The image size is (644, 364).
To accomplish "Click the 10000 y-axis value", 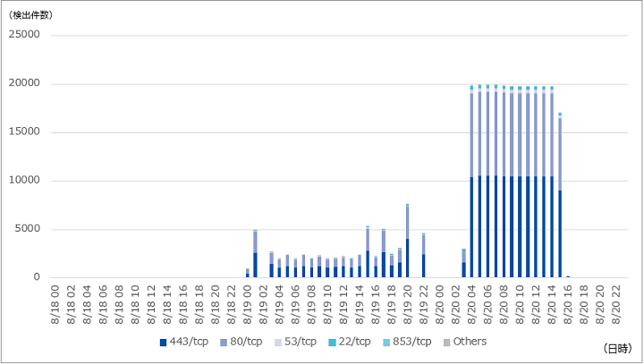I will 25,181.
